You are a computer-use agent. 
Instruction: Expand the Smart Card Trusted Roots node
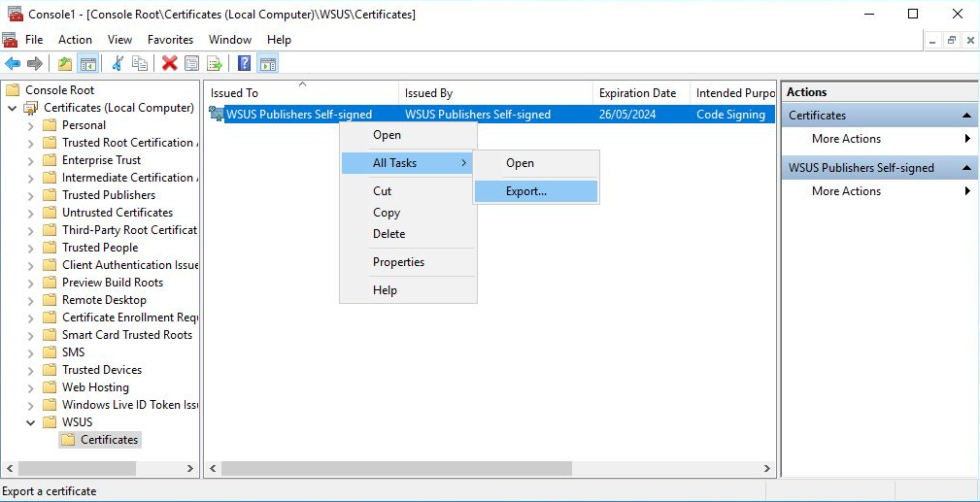(x=31, y=334)
